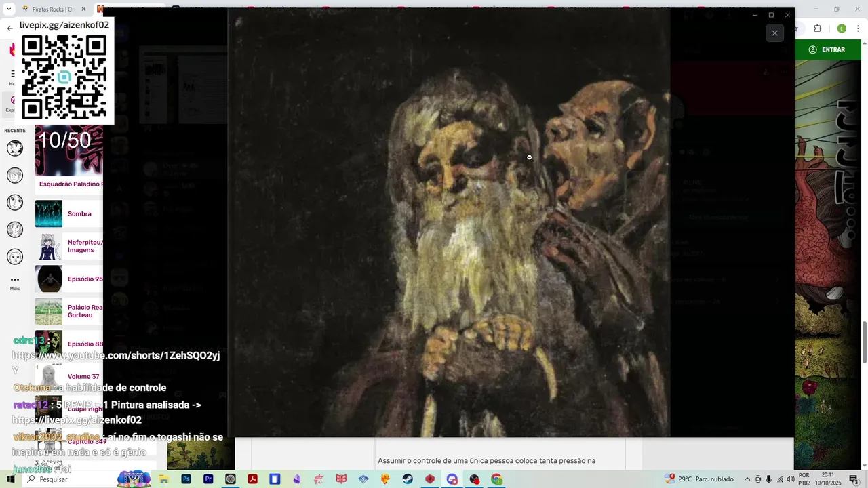The width and height of the screenshot is (868, 488).
Task: Open Google Chrome from the taskbar
Action: [497, 479]
